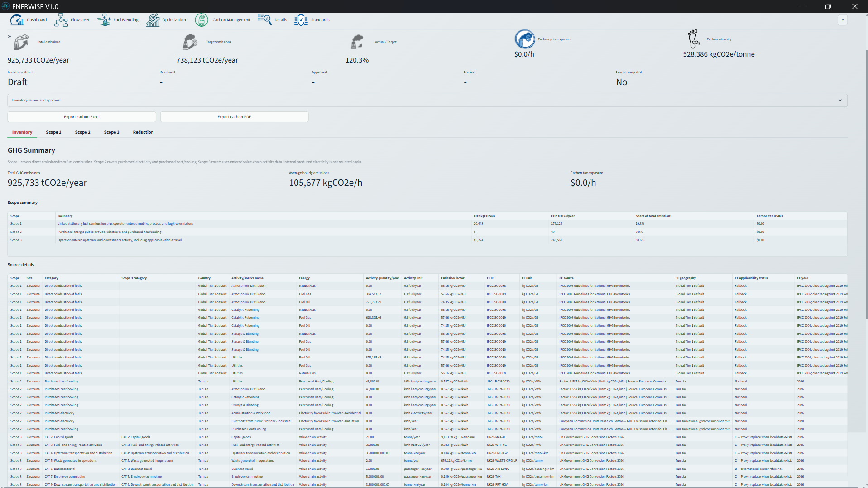
Task: Export carbon data to Excel
Action: point(82,117)
